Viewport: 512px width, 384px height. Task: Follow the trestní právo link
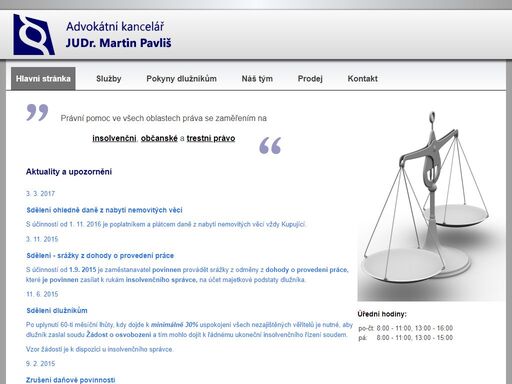pos(211,138)
